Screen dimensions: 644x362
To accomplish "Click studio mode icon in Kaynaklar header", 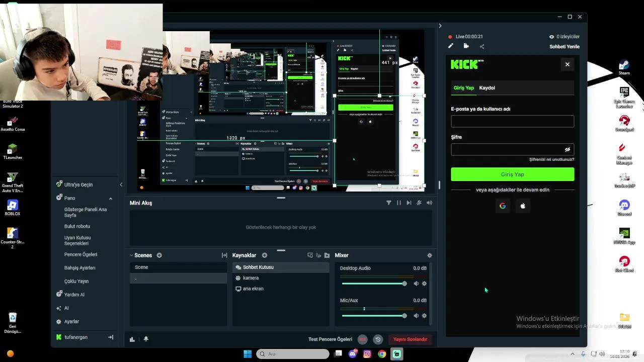I will click(310, 255).
